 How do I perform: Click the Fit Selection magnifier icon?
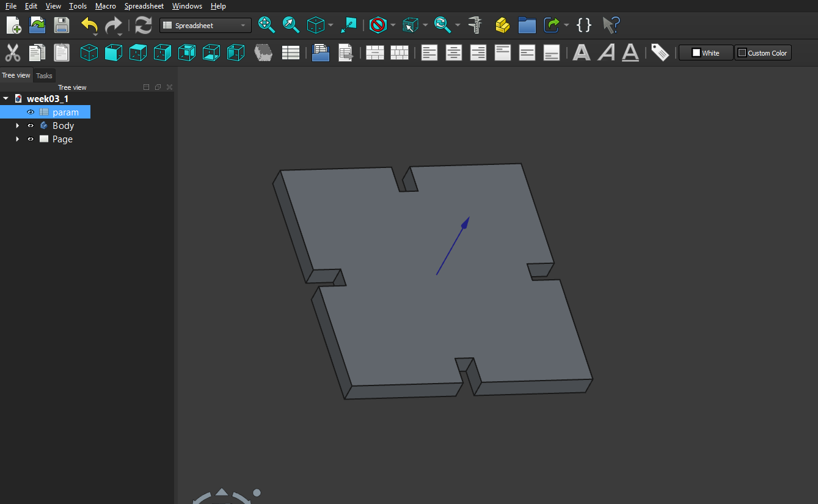tap(291, 25)
